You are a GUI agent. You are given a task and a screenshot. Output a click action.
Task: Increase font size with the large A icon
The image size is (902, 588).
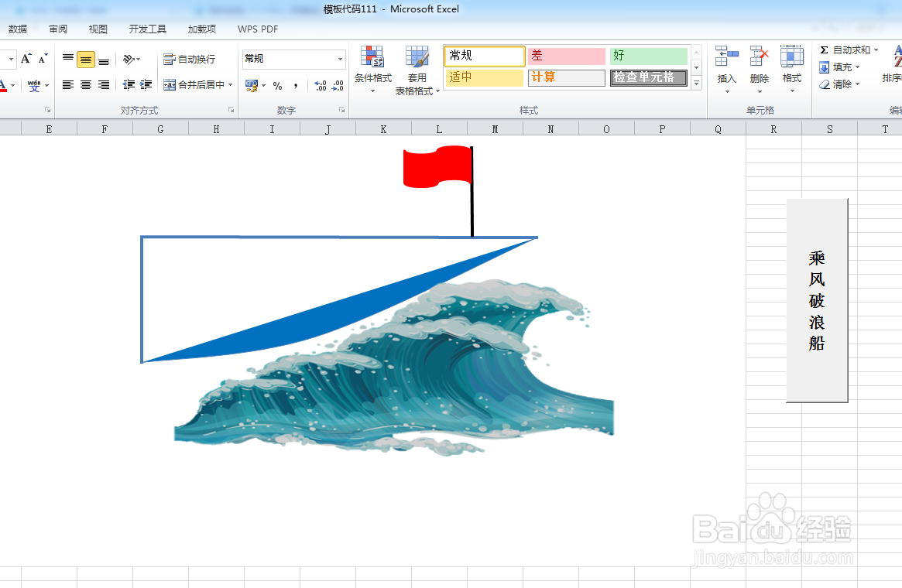[x=26, y=59]
